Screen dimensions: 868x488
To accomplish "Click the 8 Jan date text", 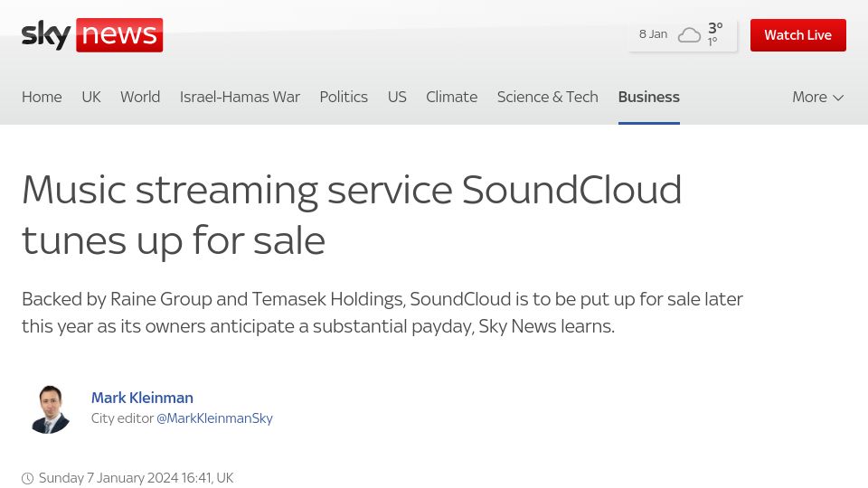I will pos(653,34).
